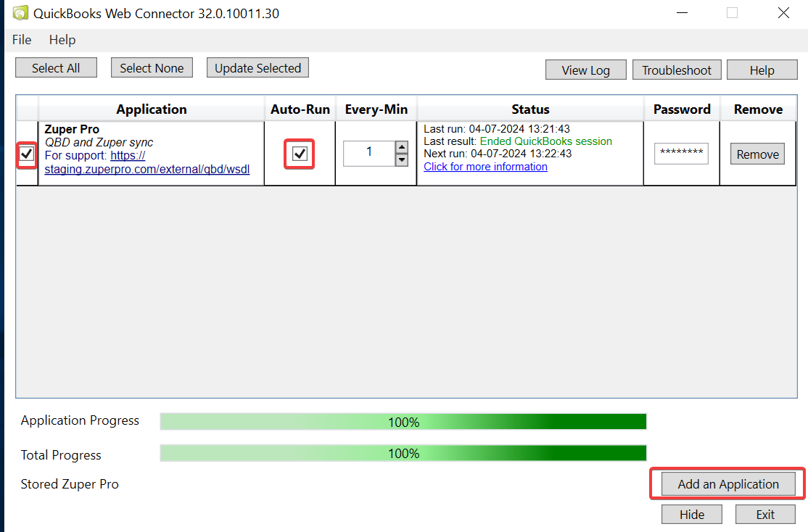
Task: Toggle the Auto-Run checkbox for Zuper Pro
Action: [300, 154]
